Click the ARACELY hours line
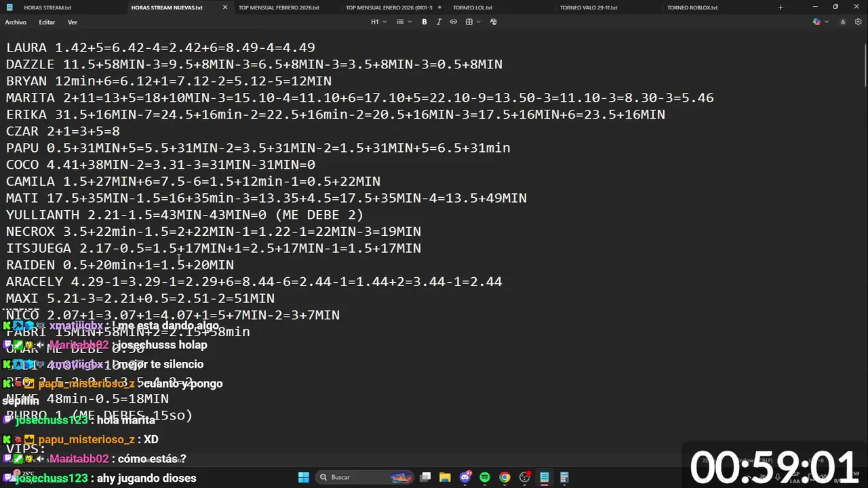The width and height of the screenshot is (868, 488). (254, 281)
